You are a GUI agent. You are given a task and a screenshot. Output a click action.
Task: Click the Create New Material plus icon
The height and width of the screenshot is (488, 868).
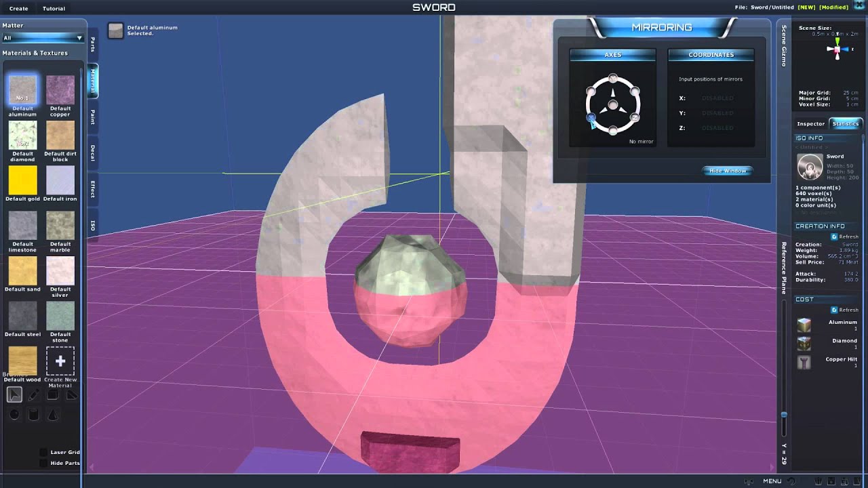click(60, 361)
